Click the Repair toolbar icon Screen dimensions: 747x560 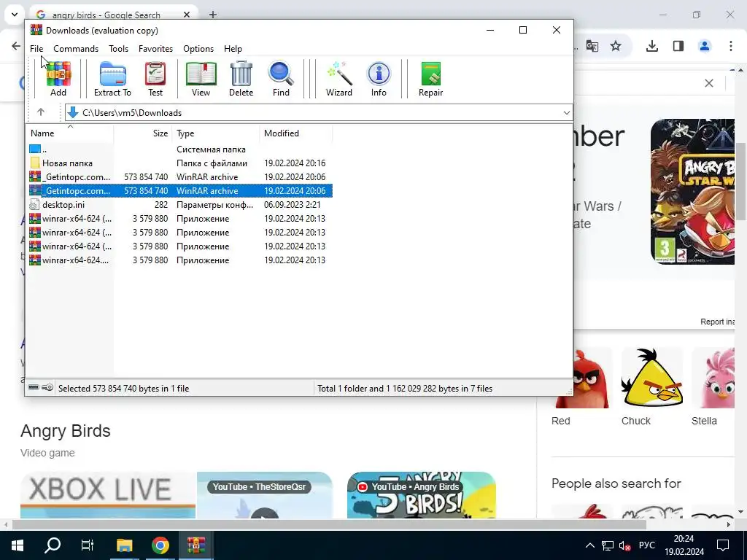pos(430,79)
